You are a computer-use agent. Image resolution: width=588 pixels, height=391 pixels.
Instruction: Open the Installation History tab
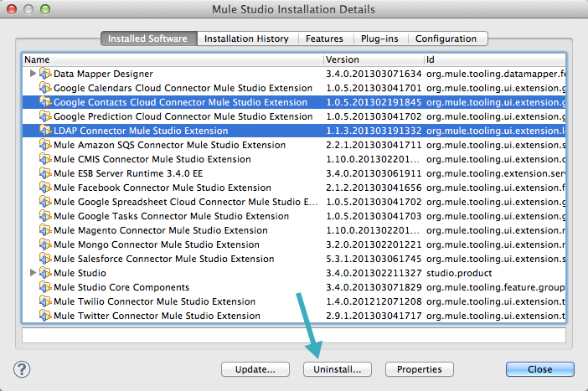click(x=246, y=39)
